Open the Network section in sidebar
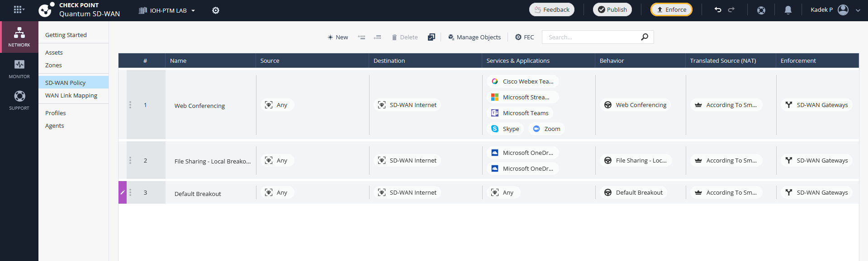 (x=19, y=37)
